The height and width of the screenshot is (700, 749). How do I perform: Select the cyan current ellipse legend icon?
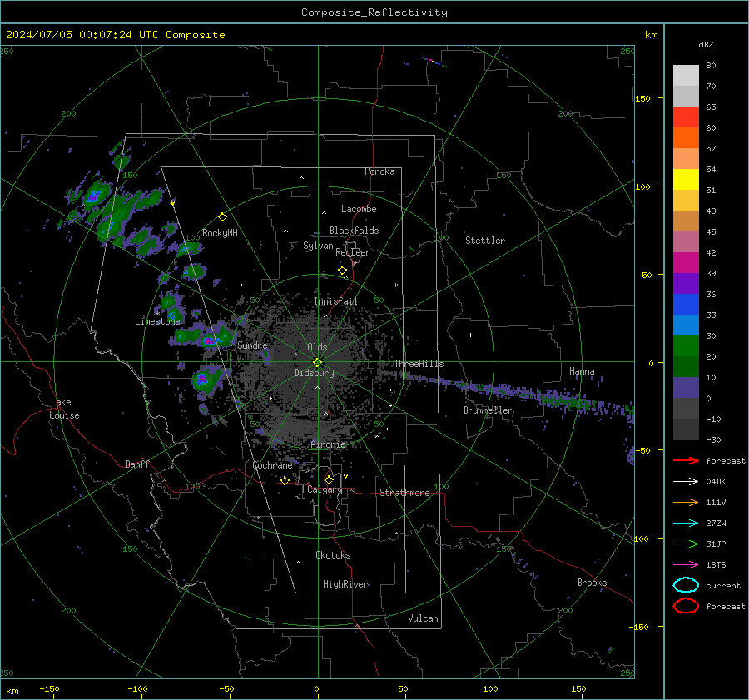pos(686,585)
